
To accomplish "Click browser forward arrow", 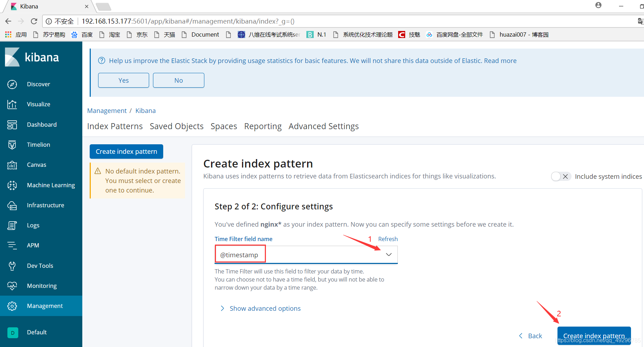I will click(21, 21).
